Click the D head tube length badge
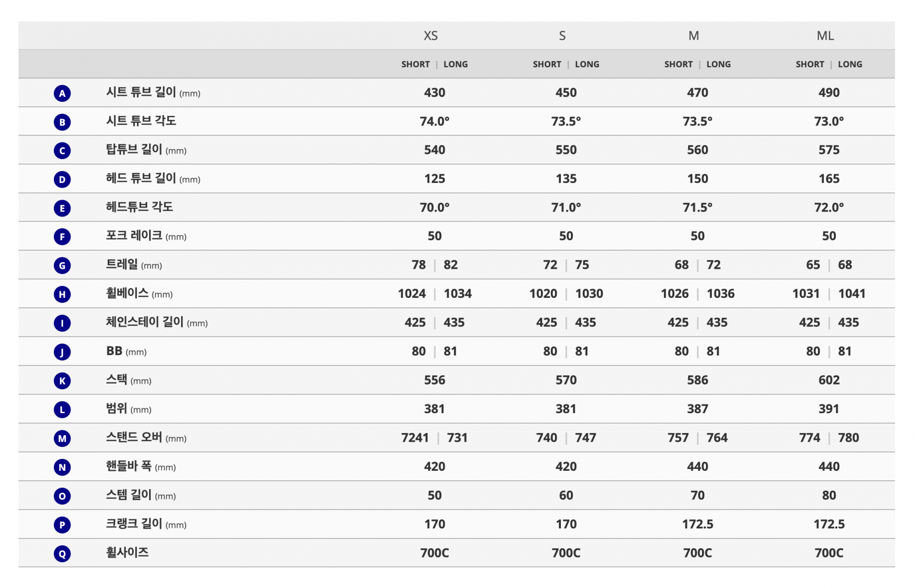The image size is (915, 588). (x=62, y=179)
